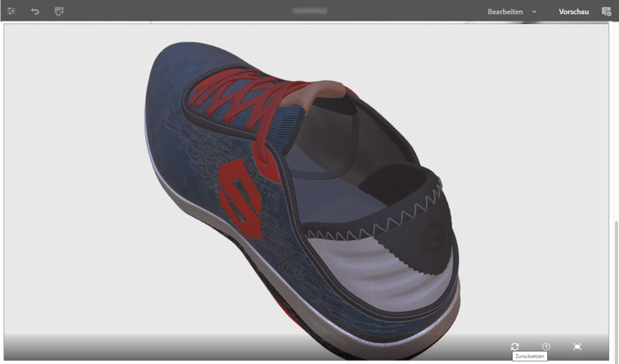Expand the Bearbeiten mode dropdown chevron
This screenshot has width=619, height=364.
coord(534,12)
